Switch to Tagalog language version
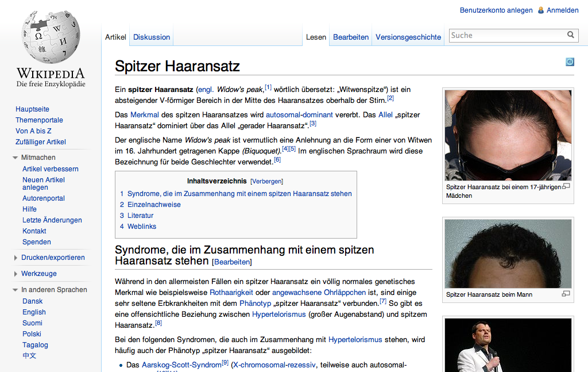Image resolution: width=588 pixels, height=372 pixels. pyautogui.click(x=35, y=344)
